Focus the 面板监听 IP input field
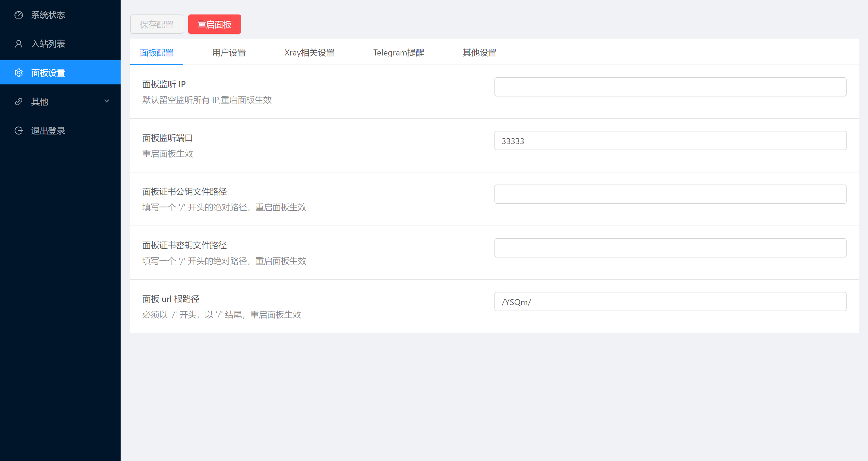Image resolution: width=868 pixels, height=461 pixels. (x=670, y=87)
